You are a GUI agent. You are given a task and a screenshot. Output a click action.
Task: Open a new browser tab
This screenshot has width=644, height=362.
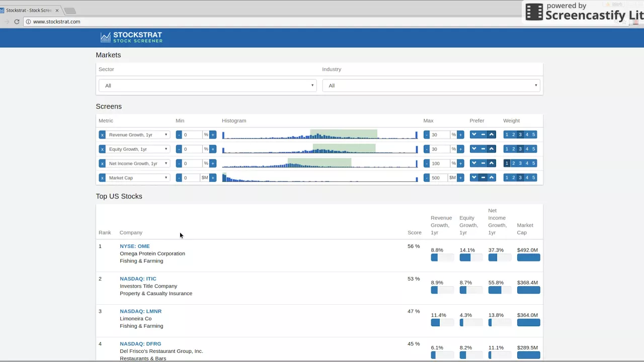coord(70,11)
